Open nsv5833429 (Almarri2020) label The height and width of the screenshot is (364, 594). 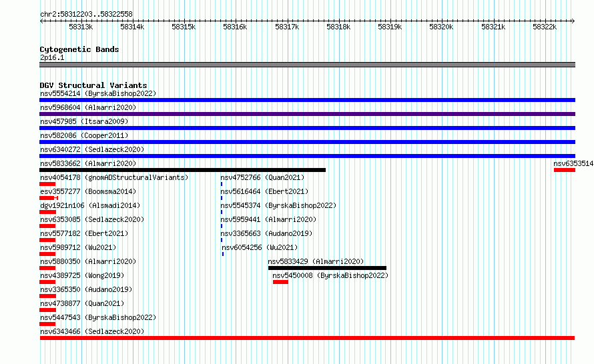click(316, 261)
